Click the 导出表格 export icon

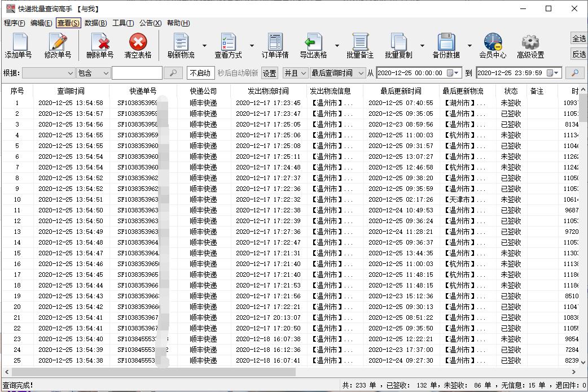point(314,45)
